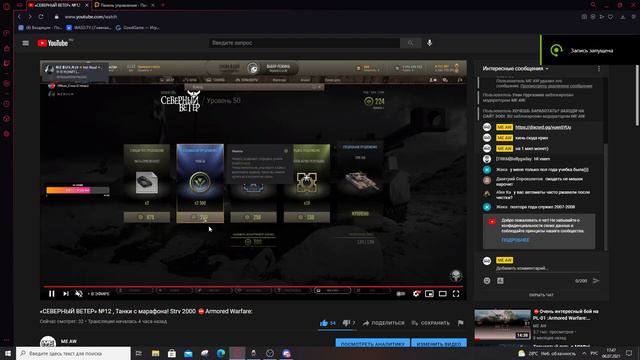Click the browser address bar URL
Screen dimensions: 640x360
point(91,17)
